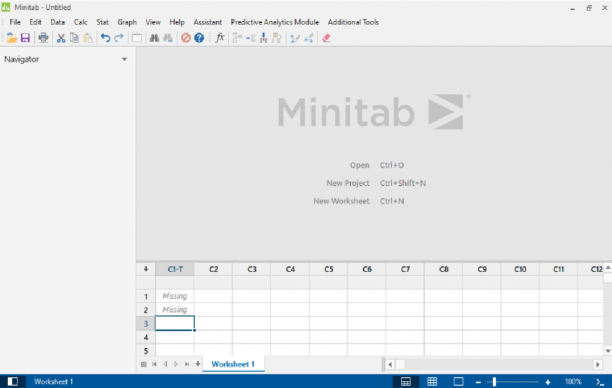Click the pink eraser icon
The image size is (612, 388).
[x=326, y=38]
